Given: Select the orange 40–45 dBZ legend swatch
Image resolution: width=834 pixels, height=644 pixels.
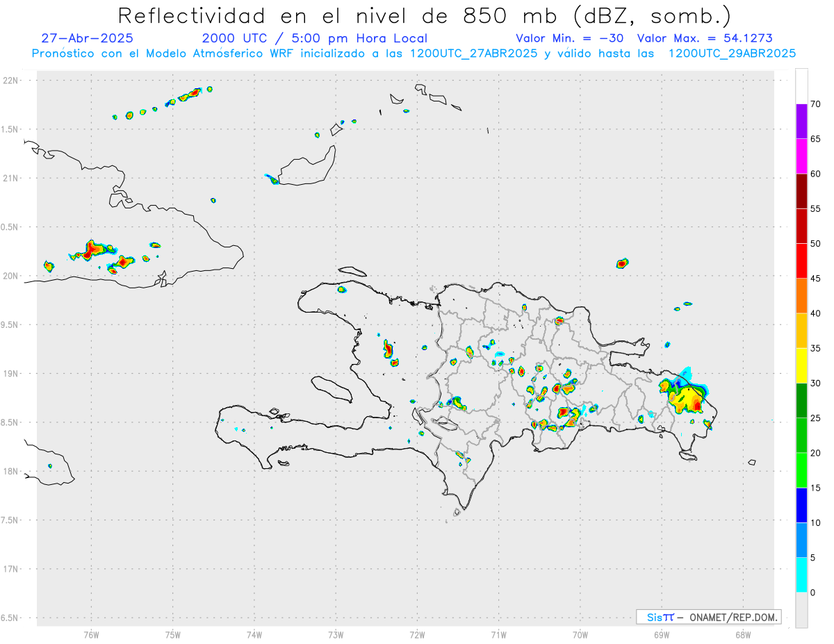Looking at the screenshot, I should [801, 296].
